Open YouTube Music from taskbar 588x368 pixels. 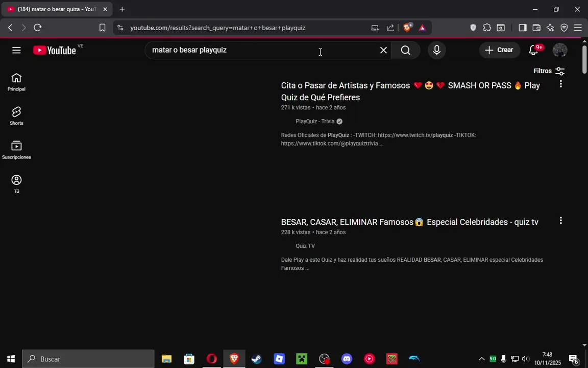coord(370,359)
